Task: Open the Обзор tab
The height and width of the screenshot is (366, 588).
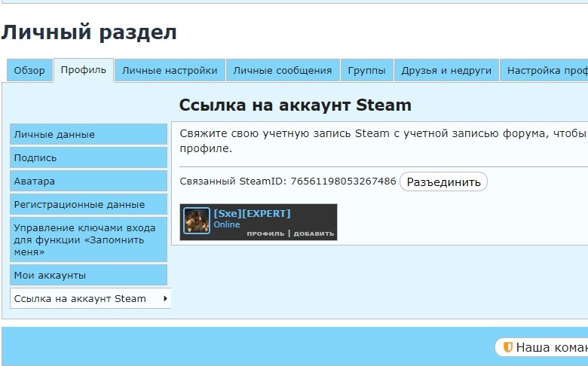Action: (x=29, y=71)
